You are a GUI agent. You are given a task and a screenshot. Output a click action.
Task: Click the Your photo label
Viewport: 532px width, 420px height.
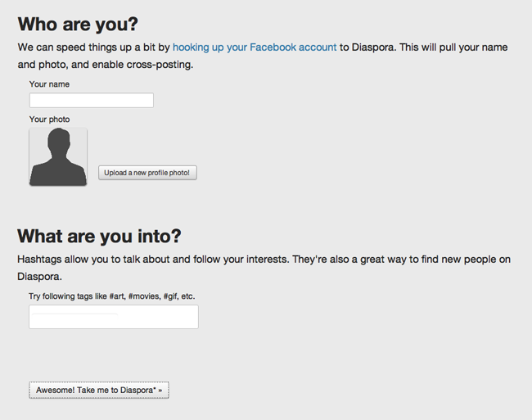pyautogui.click(x=50, y=120)
